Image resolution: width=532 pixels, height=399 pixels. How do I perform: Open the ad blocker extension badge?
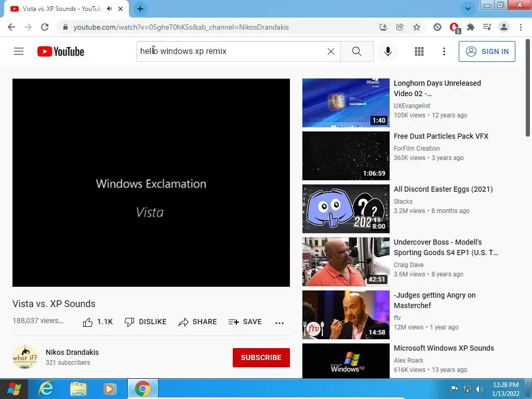(454, 28)
